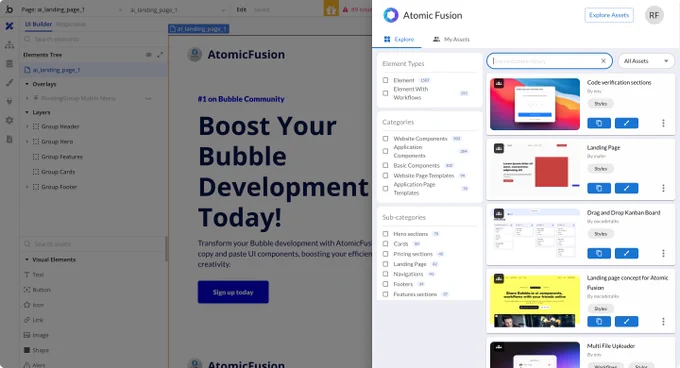Open the RF user avatar

click(x=654, y=15)
